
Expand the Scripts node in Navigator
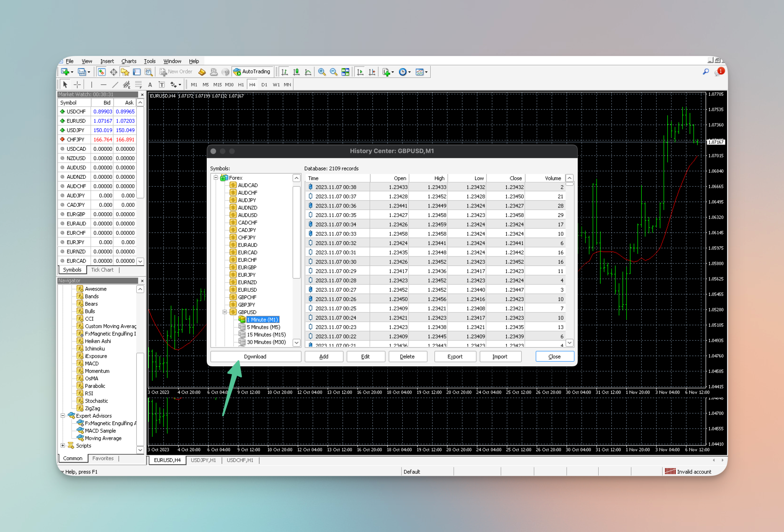(63, 446)
